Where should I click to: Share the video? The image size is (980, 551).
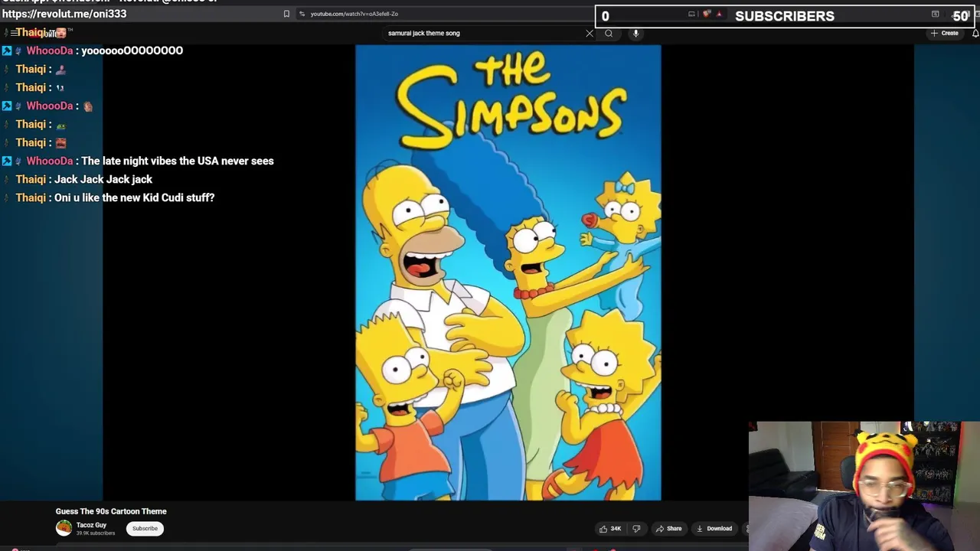pos(668,529)
